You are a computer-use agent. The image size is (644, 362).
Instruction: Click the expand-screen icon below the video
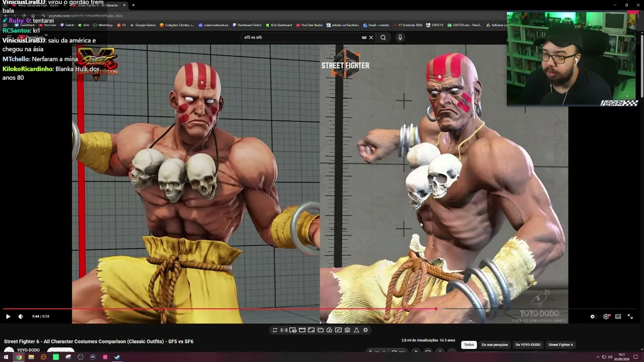coord(311,330)
